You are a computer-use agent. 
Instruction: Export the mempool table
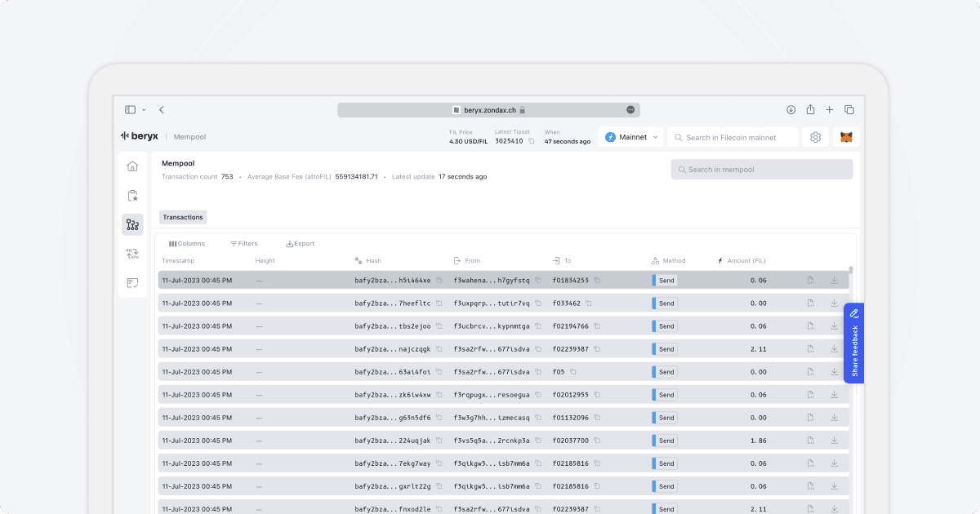click(x=300, y=243)
